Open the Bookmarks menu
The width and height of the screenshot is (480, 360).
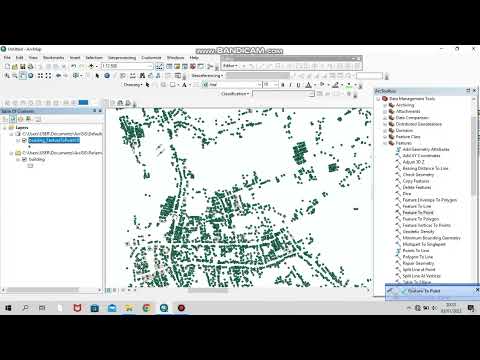tap(53, 58)
